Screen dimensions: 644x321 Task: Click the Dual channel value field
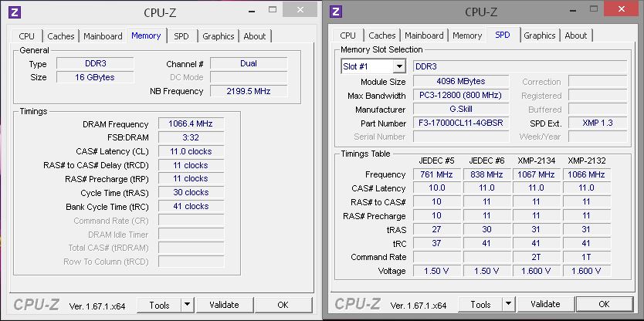click(x=249, y=63)
